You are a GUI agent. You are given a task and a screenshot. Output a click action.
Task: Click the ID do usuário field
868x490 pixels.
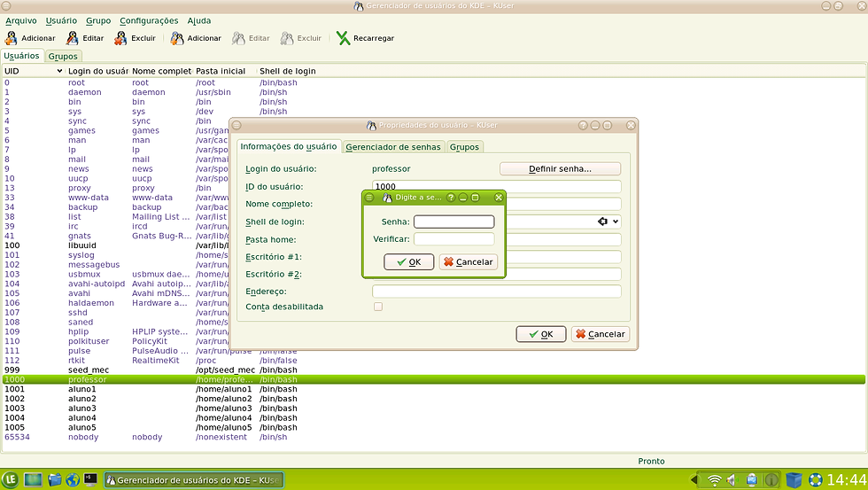(497, 186)
